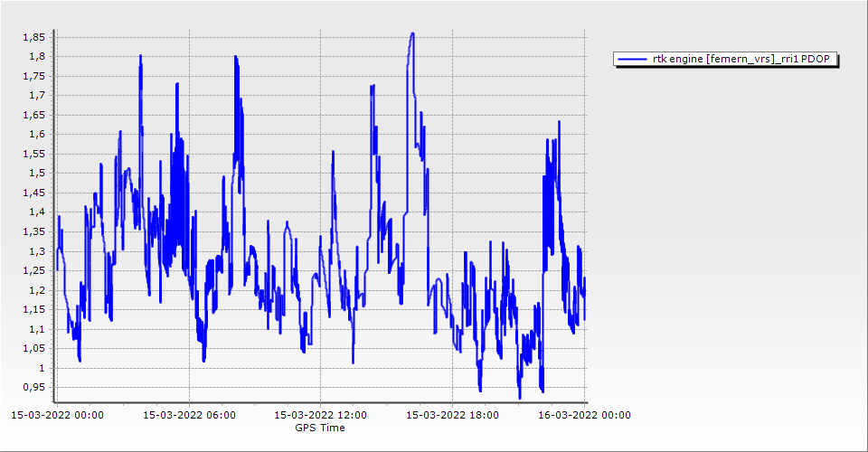Click the 1,5 value on Y axis
The height and width of the screenshot is (452, 868).
36,174
